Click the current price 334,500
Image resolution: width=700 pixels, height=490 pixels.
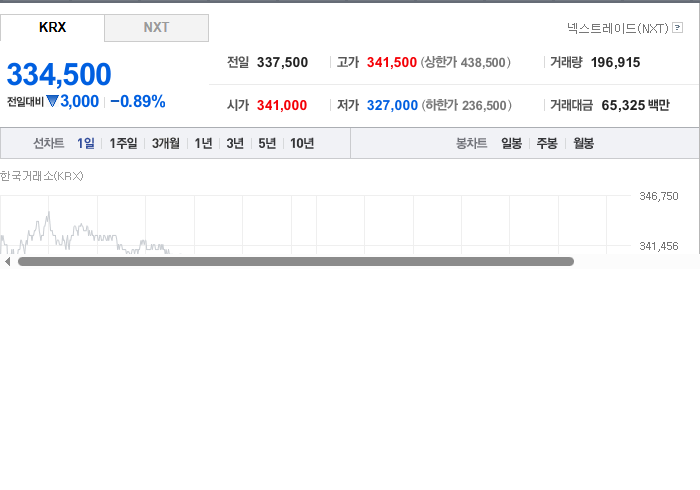59,74
